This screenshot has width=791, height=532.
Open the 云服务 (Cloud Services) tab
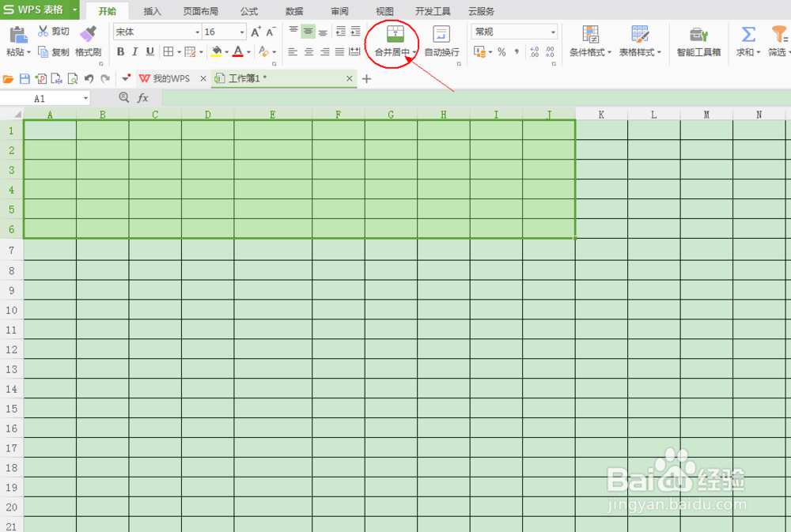pos(481,11)
